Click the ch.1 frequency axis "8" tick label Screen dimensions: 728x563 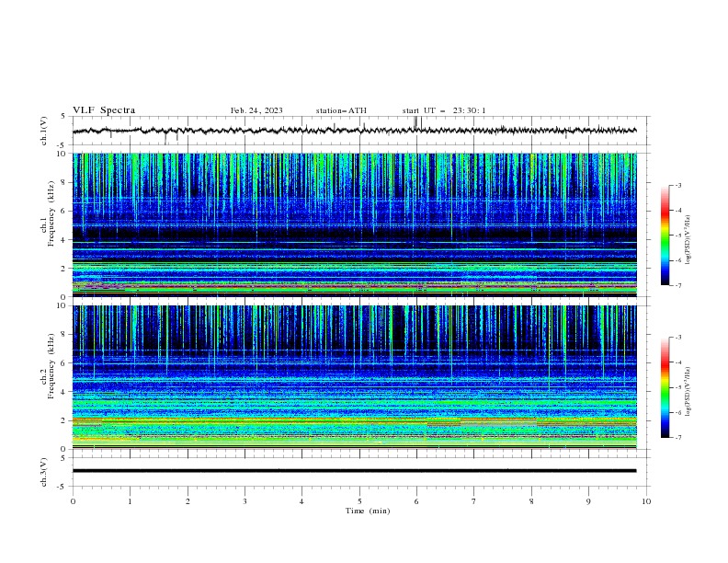[64, 182]
